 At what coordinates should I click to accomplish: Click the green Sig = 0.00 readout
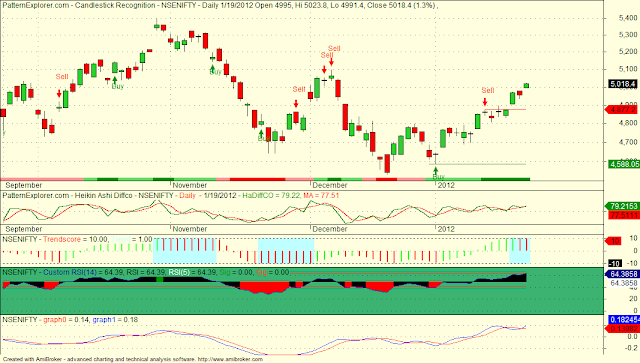[237, 272]
